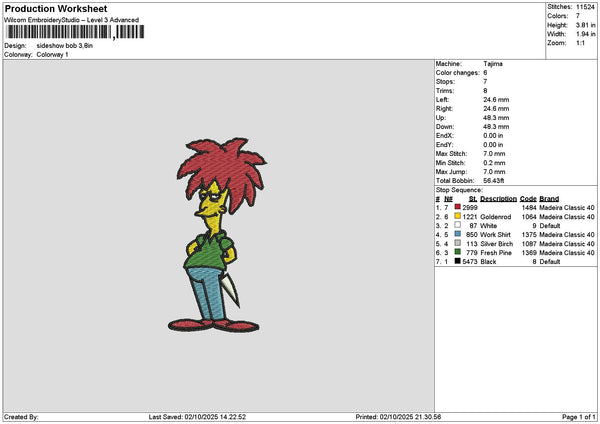
Task: Click thread code '1369' for Fresh Pine
Action: pyautogui.click(x=529, y=253)
